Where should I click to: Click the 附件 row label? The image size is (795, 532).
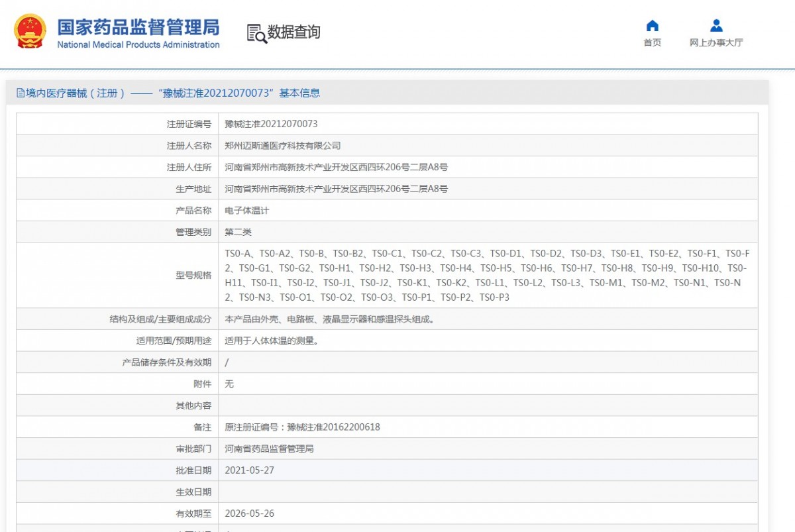click(203, 384)
